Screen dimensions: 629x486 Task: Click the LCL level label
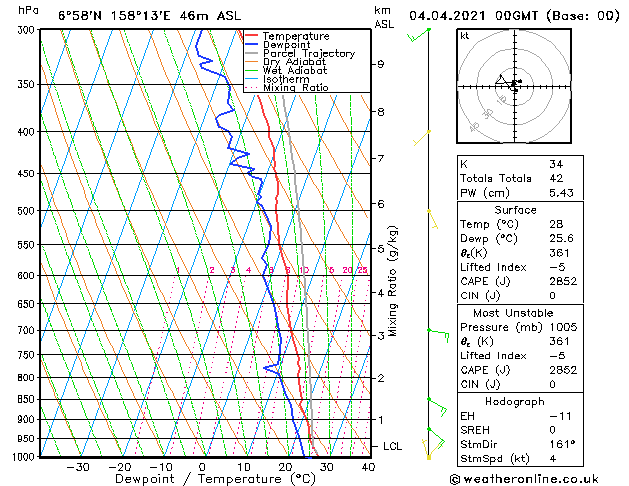click(392, 446)
